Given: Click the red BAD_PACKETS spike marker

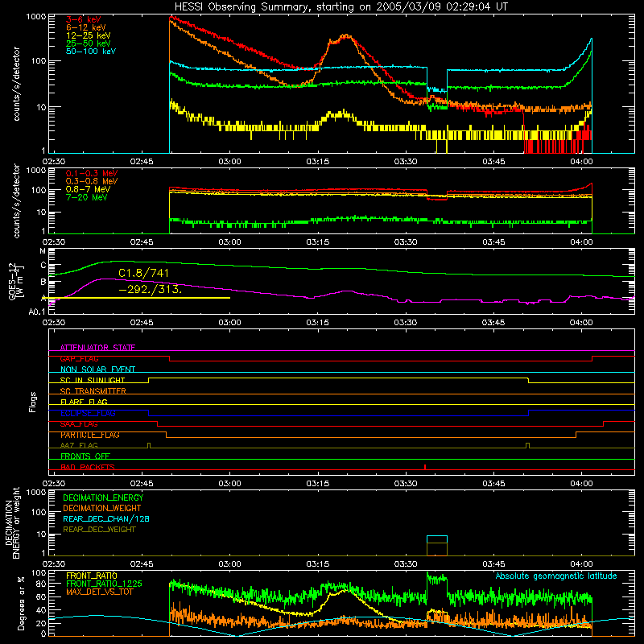Looking at the screenshot, I should click(425, 467).
